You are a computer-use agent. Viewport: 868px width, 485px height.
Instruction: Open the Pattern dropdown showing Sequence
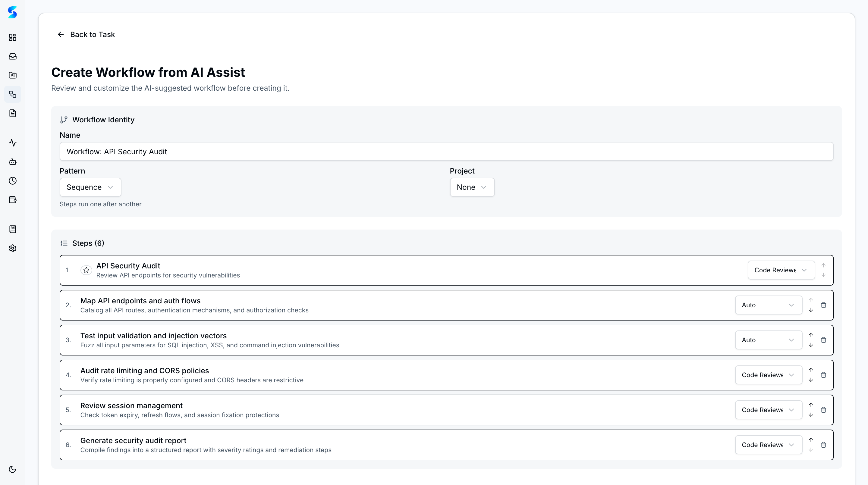point(90,187)
